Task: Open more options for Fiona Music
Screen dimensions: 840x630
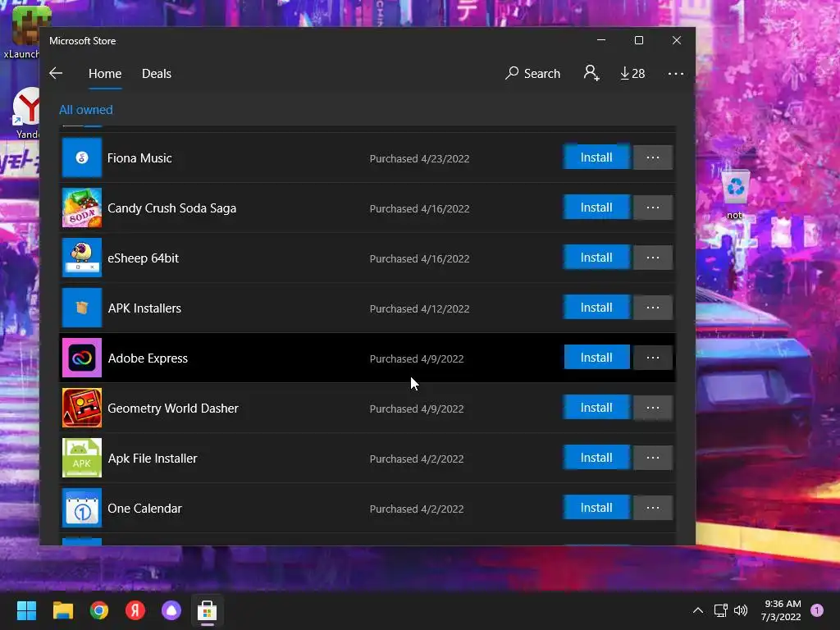Action: [652, 157]
